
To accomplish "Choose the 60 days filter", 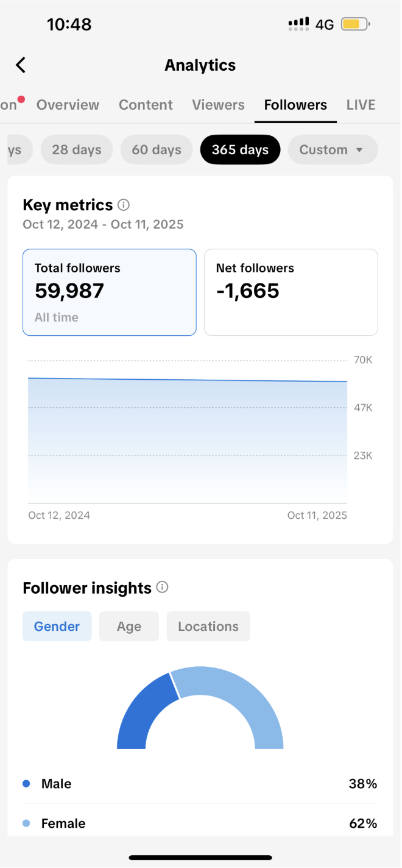I will coord(157,150).
